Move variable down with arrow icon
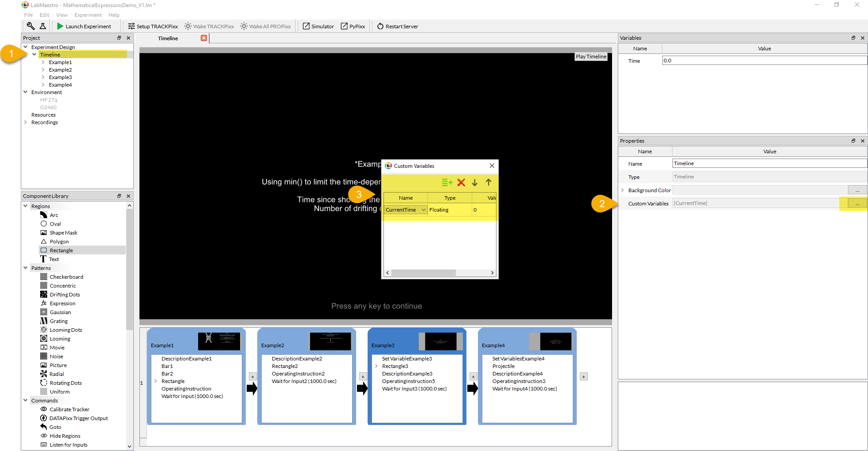Image resolution: width=868 pixels, height=451 pixels. coord(475,182)
